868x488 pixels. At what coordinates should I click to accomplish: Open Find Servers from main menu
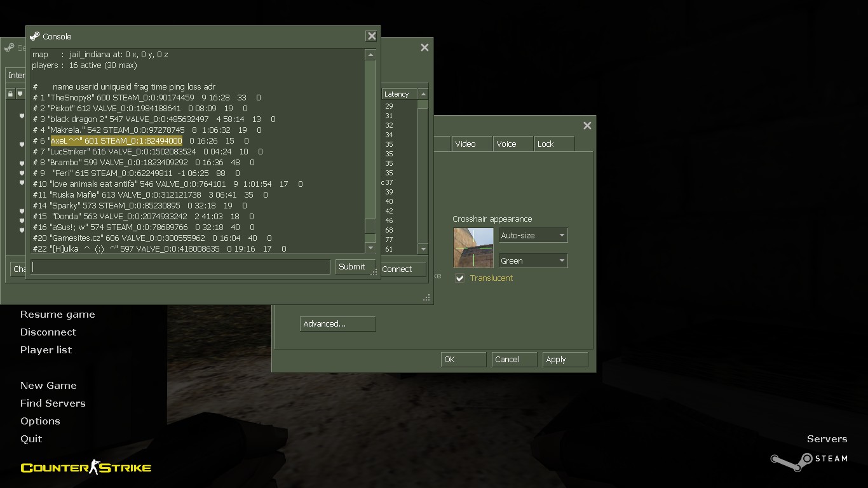pyautogui.click(x=53, y=403)
